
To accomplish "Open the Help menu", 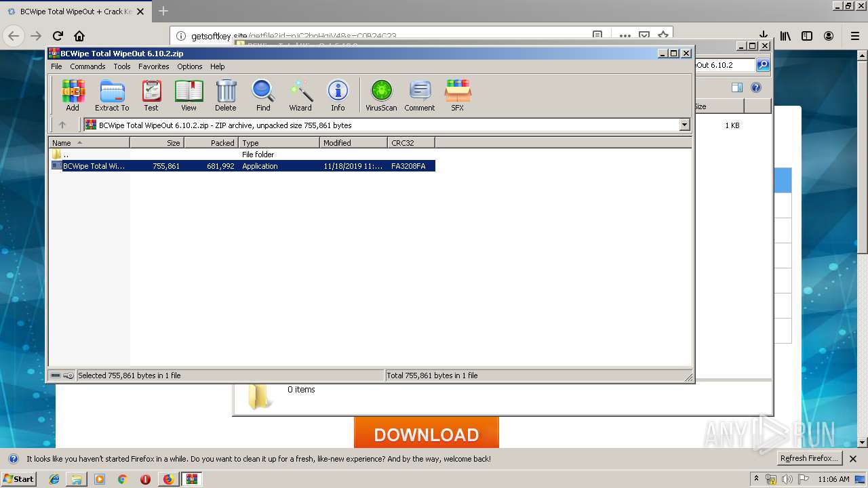I will (x=217, y=66).
